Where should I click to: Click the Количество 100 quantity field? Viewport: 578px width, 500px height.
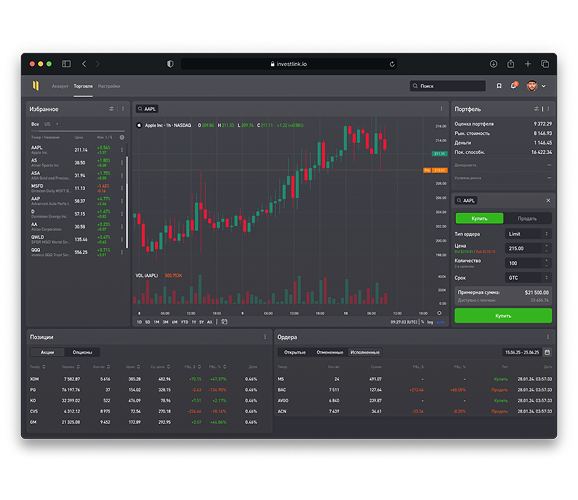[x=528, y=263]
